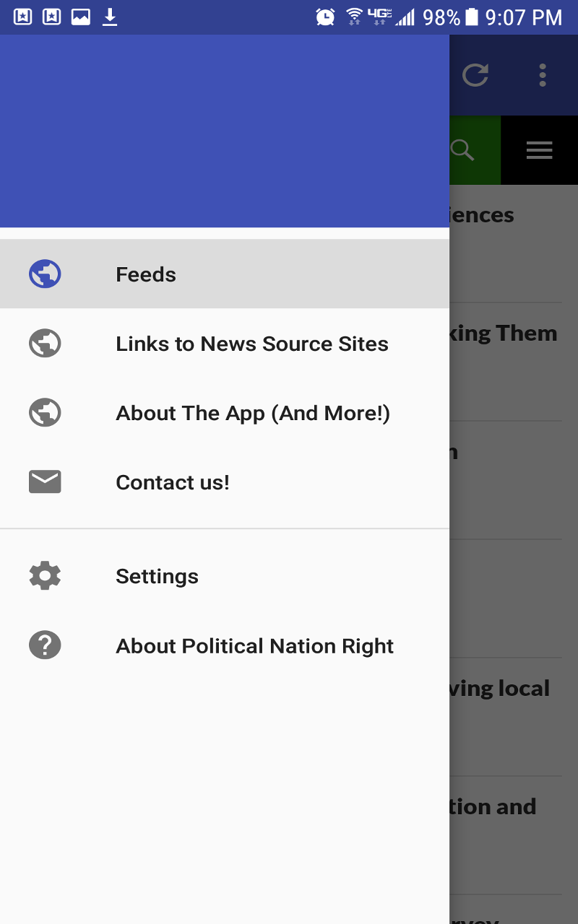Open About Political Nation Right

(x=254, y=646)
